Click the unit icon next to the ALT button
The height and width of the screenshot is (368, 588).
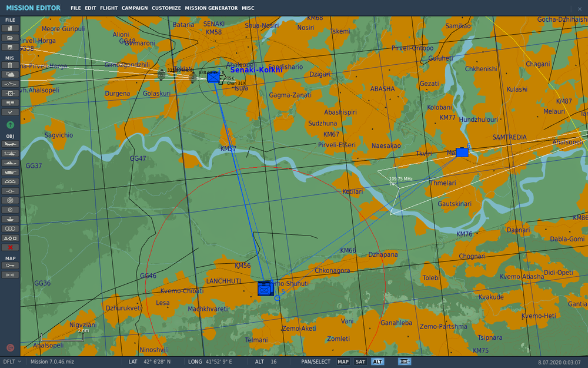(405, 362)
